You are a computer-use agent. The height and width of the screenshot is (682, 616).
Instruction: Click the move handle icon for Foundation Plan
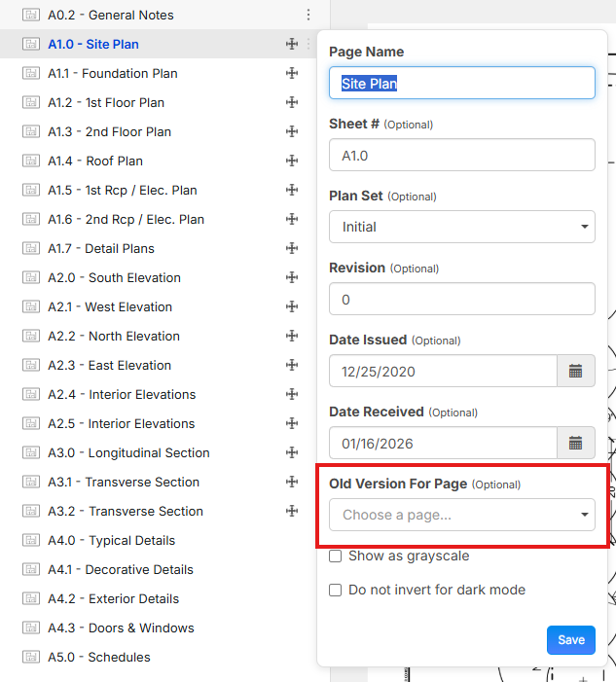[x=291, y=74]
